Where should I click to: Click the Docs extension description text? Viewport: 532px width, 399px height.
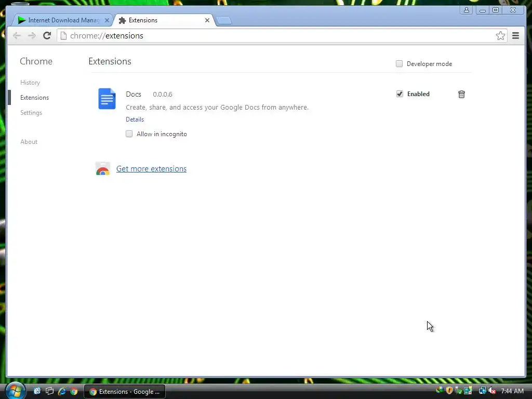click(x=217, y=107)
